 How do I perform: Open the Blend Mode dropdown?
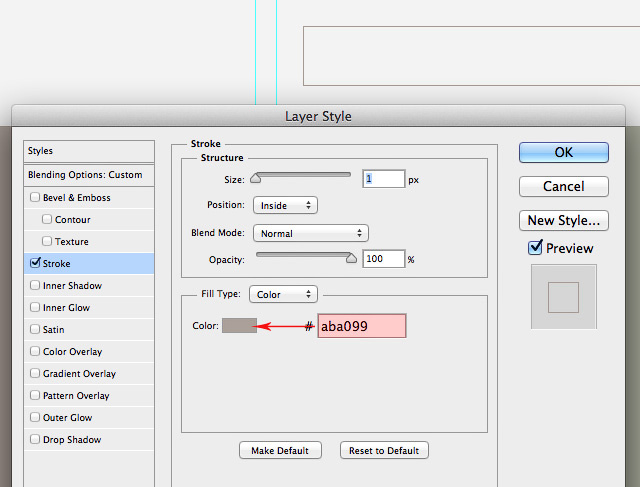pos(311,233)
